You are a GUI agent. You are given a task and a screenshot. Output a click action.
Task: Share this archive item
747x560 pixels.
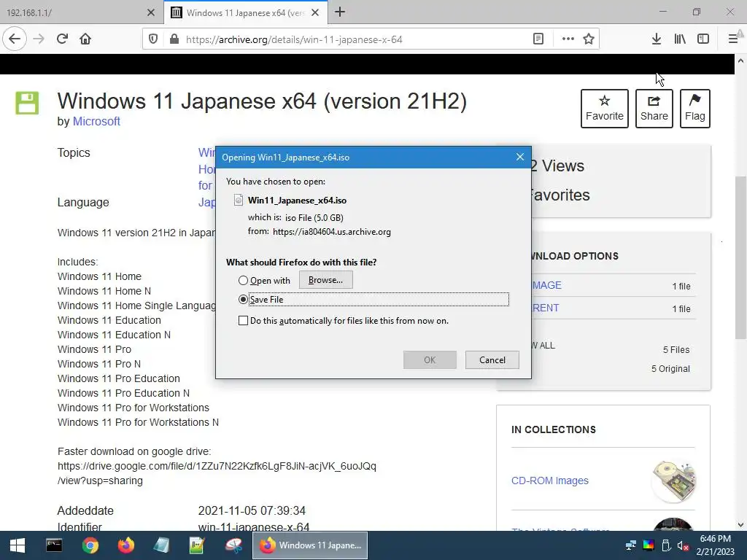(x=654, y=109)
